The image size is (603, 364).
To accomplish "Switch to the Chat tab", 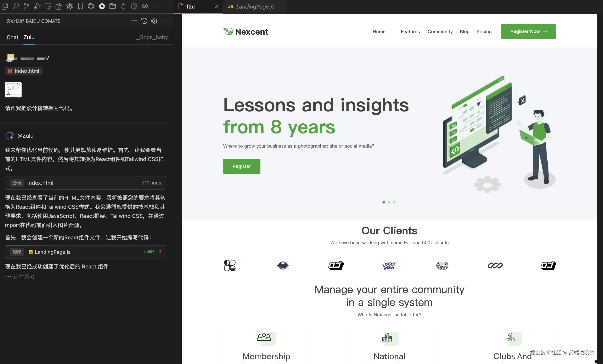I will [12, 37].
